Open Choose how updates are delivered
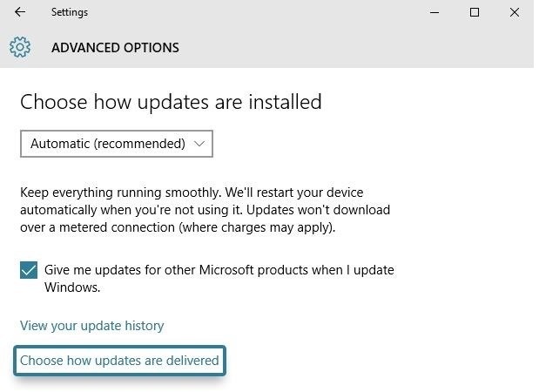539x392 pixels. click(x=119, y=360)
